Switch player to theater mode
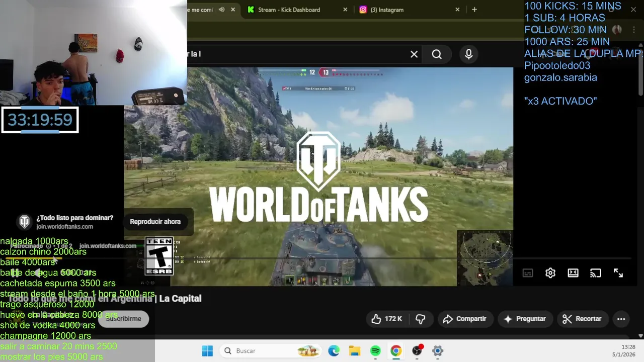This screenshot has width=644, height=362. [x=573, y=273]
